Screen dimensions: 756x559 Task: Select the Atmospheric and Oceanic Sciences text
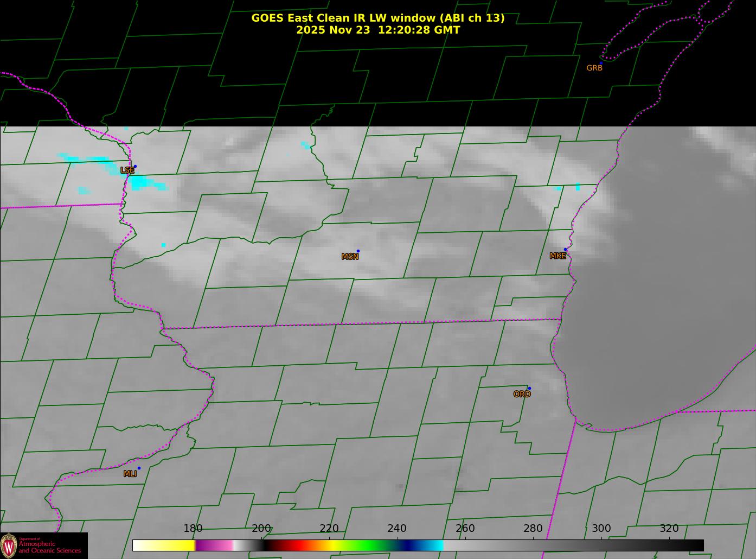pos(49,547)
